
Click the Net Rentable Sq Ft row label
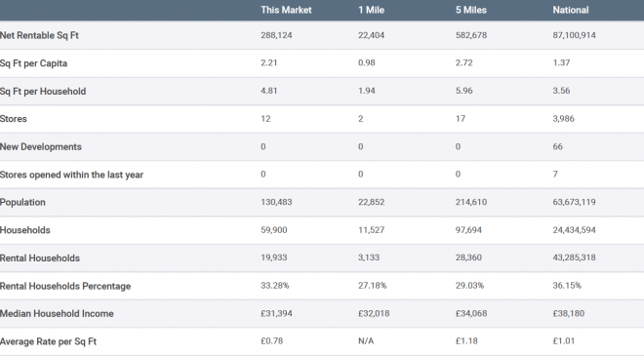coord(39,35)
